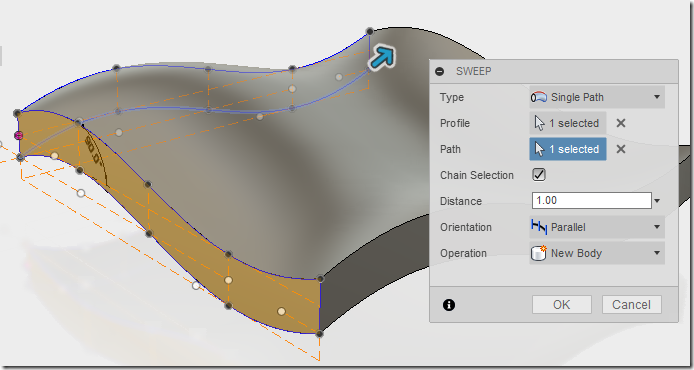This screenshot has height=370, width=694.
Task: Click the Path 1 selected selector
Action: click(x=568, y=149)
